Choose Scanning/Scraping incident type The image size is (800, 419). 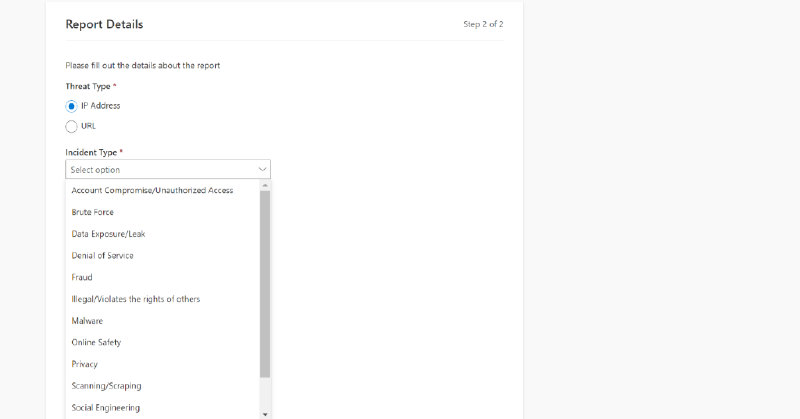coord(106,386)
